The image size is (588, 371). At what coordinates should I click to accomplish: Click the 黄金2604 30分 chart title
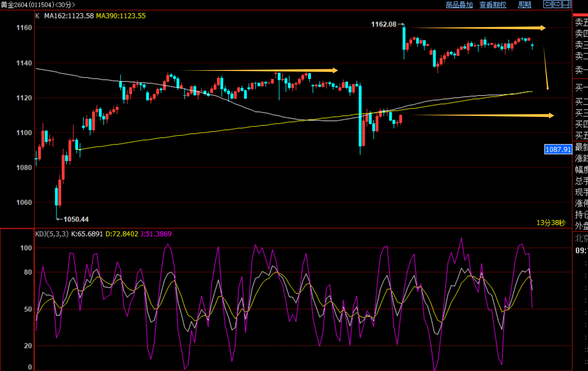38,5
